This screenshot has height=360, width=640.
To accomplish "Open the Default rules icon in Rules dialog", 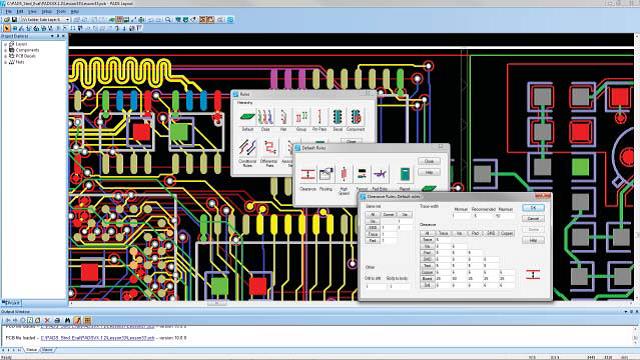I will [247, 117].
